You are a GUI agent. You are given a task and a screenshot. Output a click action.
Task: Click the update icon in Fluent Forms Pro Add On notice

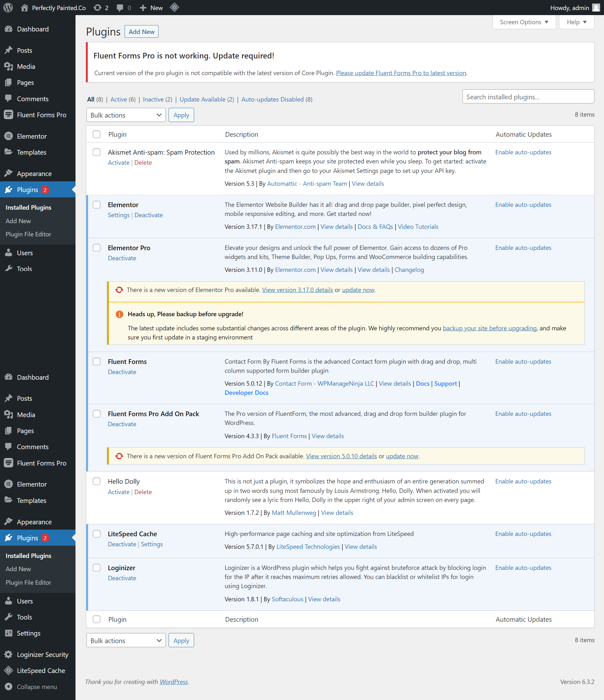click(119, 456)
